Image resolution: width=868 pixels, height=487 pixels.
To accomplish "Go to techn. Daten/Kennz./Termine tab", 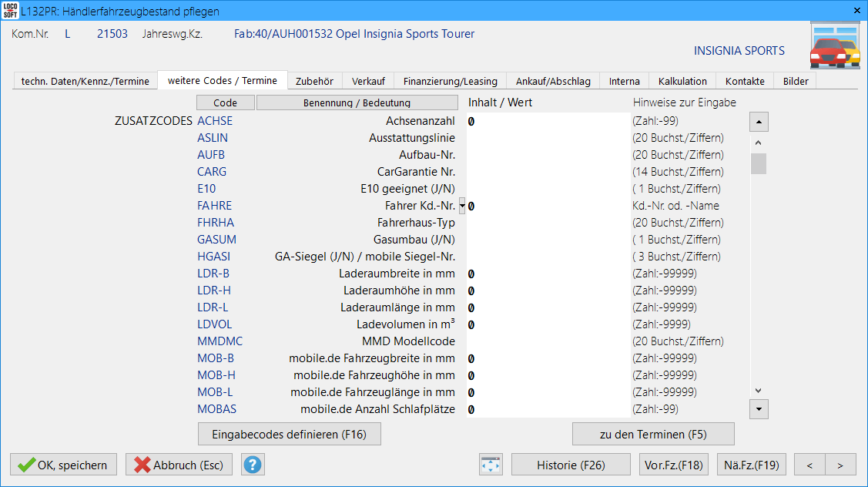I will pyautogui.click(x=85, y=81).
